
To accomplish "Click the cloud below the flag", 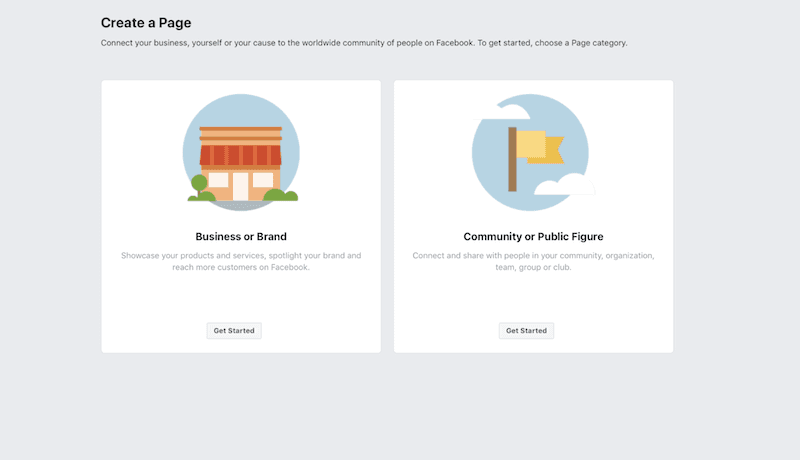I will coord(564,186).
